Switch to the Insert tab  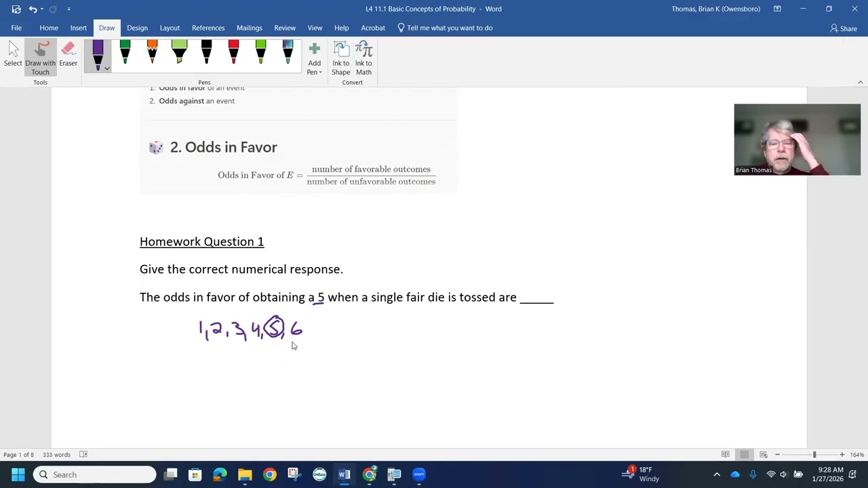pos(79,28)
